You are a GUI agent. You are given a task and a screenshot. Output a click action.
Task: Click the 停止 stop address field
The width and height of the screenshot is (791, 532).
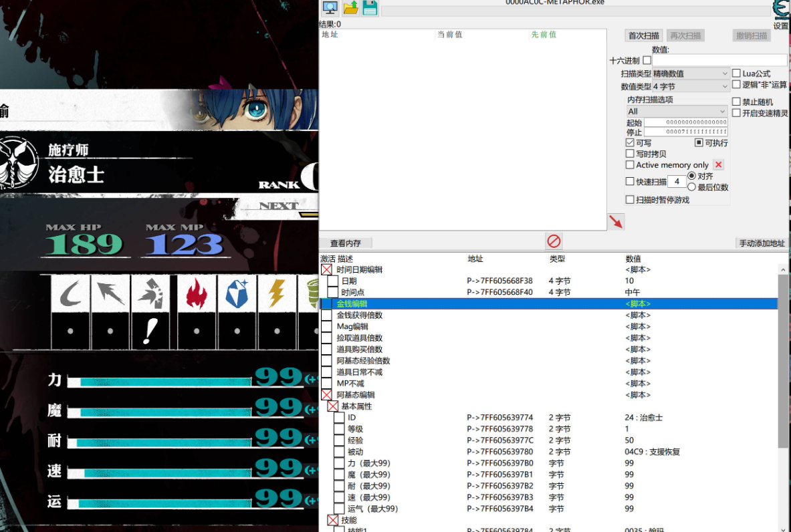tap(685, 132)
